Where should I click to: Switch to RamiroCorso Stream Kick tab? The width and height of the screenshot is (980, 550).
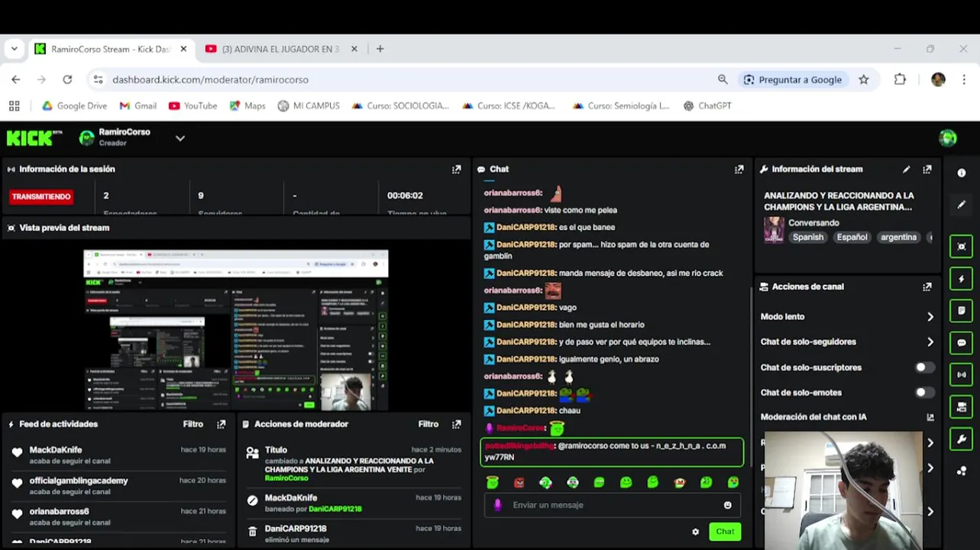[x=112, y=49]
